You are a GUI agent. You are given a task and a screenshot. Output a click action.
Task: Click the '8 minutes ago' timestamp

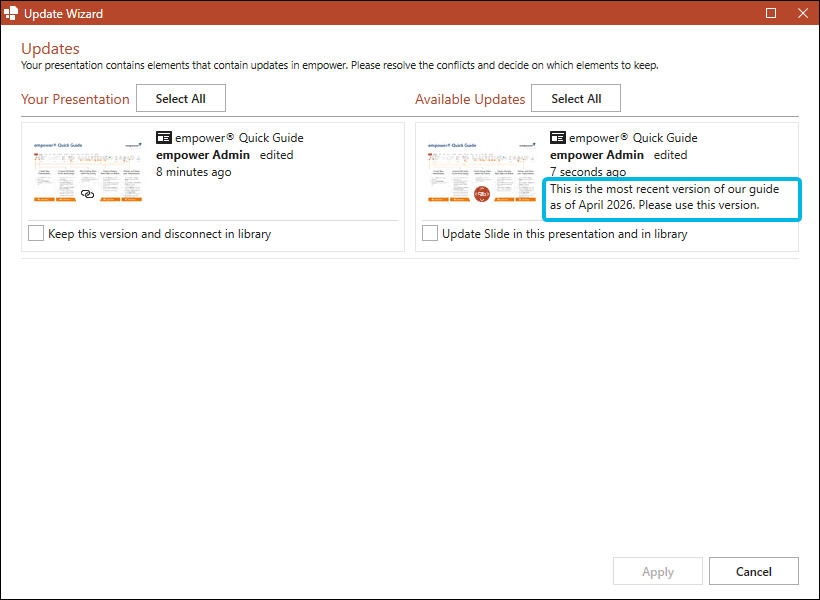coord(193,172)
